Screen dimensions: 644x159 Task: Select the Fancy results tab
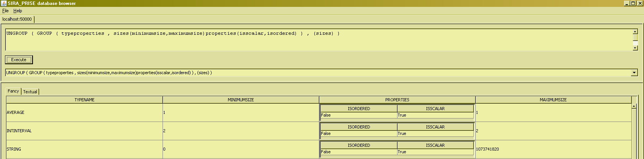[x=13, y=91]
